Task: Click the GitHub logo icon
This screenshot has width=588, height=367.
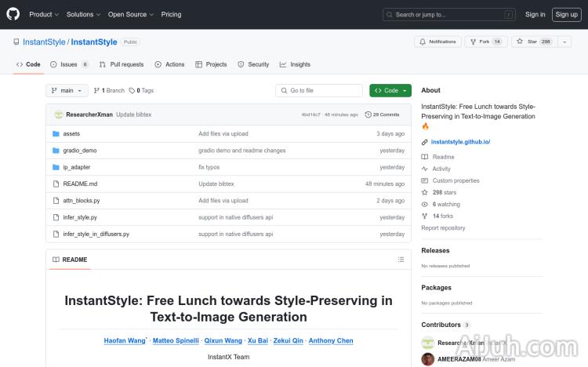Action: (13, 14)
